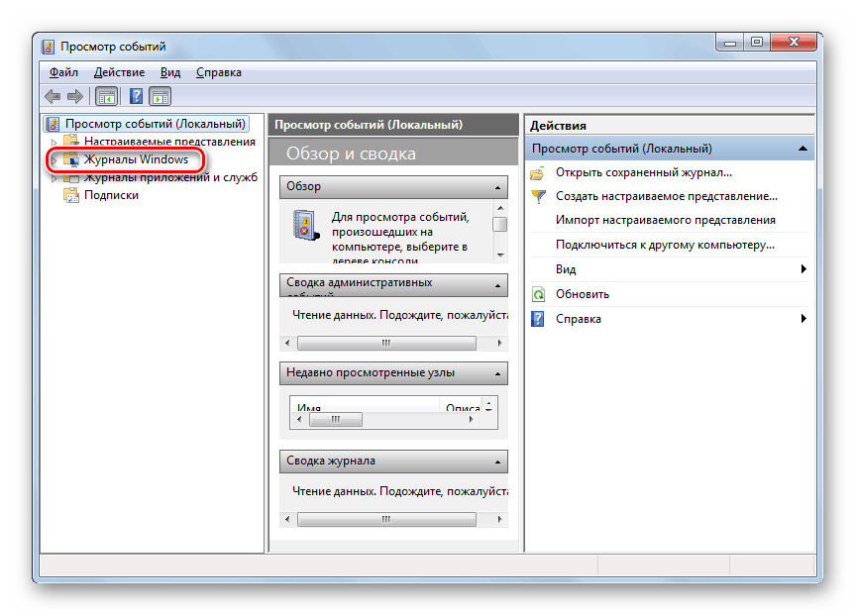
Task: Collapse the Сводка административных событий section
Action: pos(498,285)
